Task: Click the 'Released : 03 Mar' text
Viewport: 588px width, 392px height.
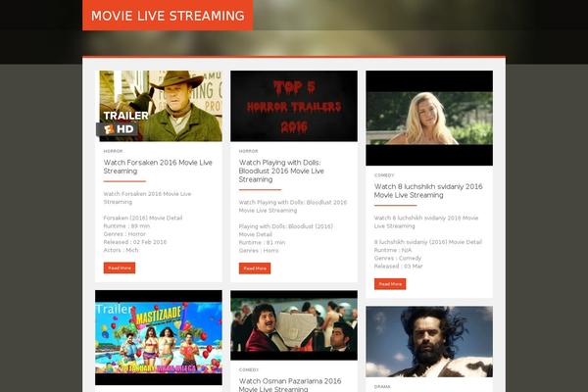Action: pyautogui.click(x=398, y=267)
